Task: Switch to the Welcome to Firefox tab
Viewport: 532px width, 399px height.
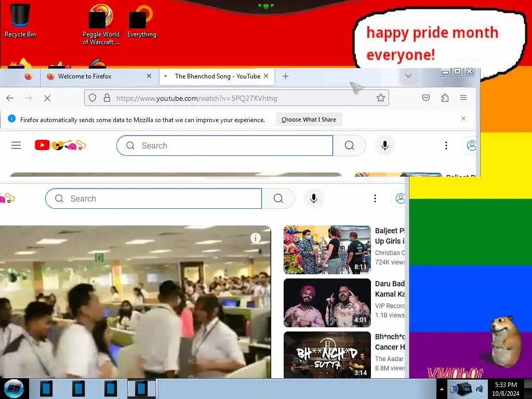Action: tap(100, 76)
